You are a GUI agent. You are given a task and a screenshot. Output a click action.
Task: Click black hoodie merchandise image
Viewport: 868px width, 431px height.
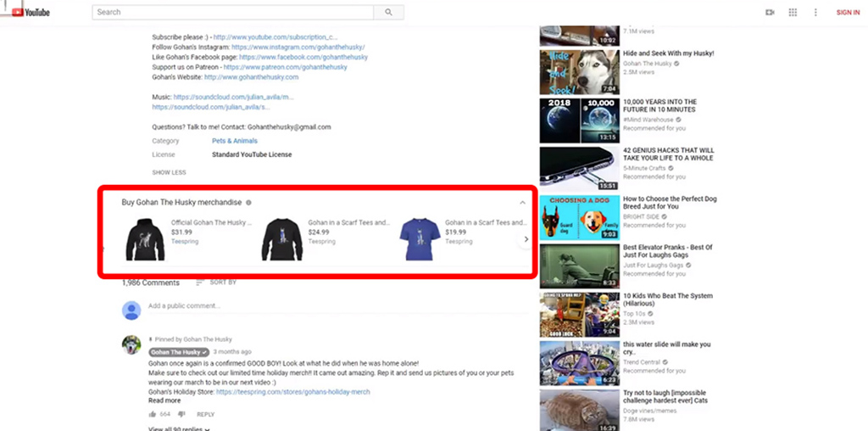(x=145, y=239)
